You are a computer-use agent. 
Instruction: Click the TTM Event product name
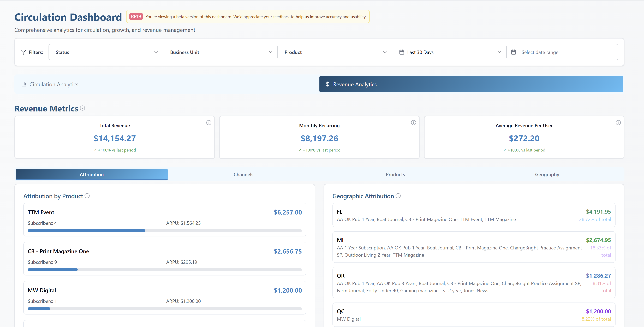(x=41, y=212)
